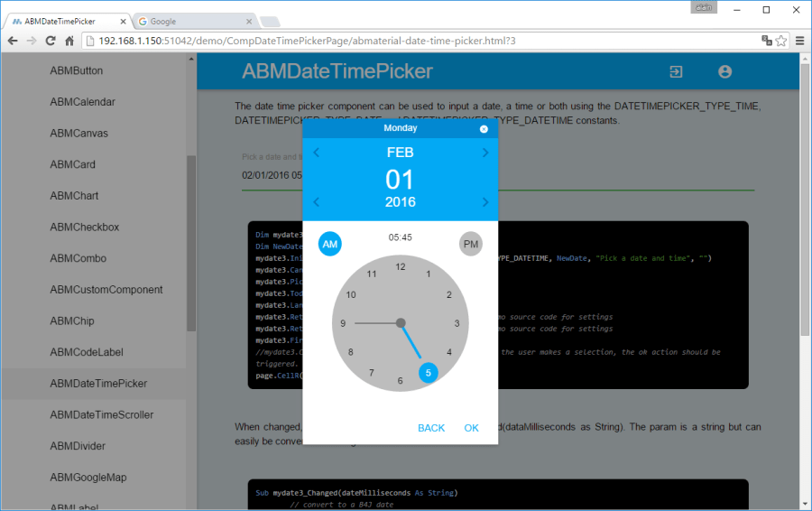The image size is (812, 511).
Task: Select the ABMDateTimePicker browser tab
Action: (66, 22)
